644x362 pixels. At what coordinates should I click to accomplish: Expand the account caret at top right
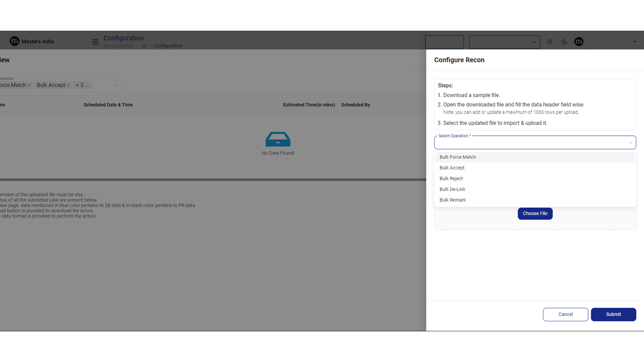click(x=634, y=42)
